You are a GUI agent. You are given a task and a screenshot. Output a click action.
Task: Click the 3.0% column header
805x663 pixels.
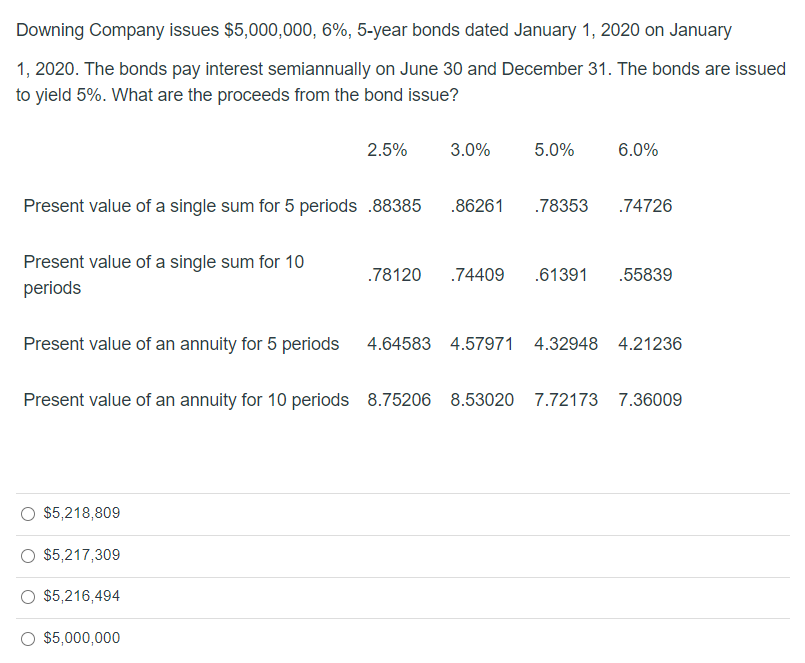(470, 150)
